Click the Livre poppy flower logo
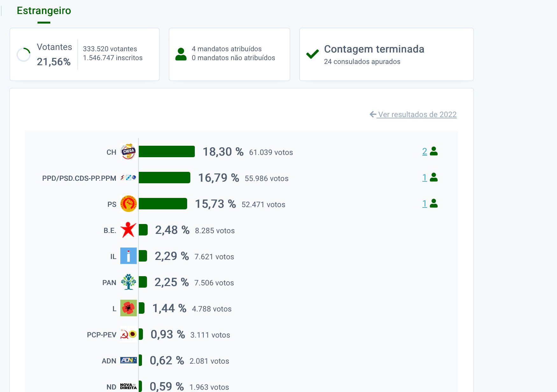Image resolution: width=557 pixels, height=392 pixels. coord(128,308)
